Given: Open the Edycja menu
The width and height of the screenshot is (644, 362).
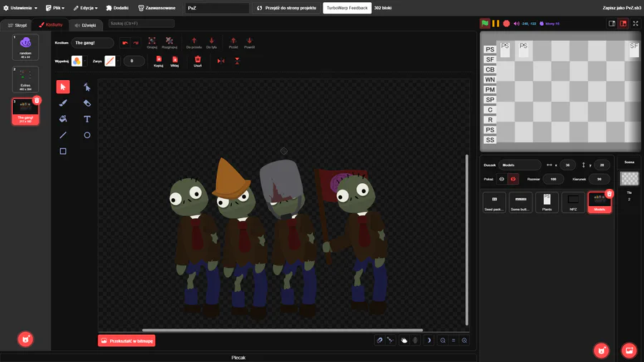Looking at the screenshot, I should [85, 8].
